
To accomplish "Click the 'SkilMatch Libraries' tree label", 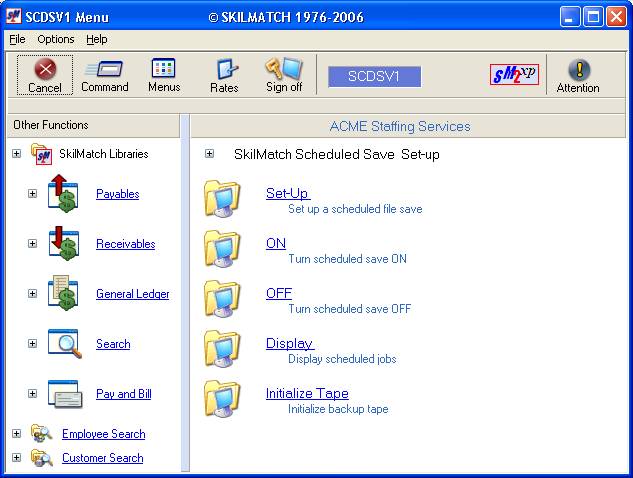I will [104, 154].
